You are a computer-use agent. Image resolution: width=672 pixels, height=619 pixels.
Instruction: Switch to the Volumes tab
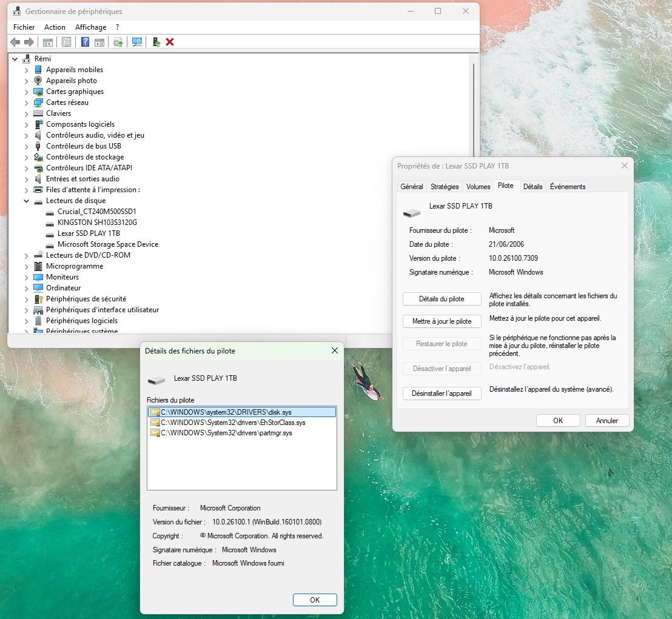tap(478, 186)
